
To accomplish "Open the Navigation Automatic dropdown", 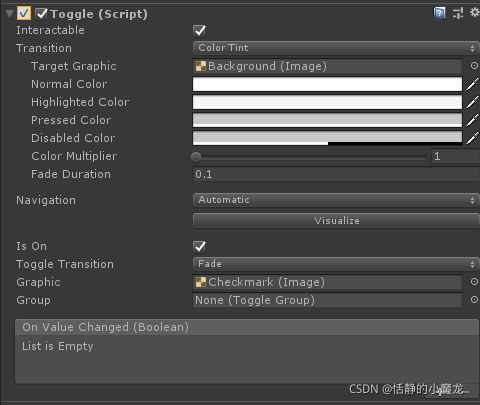I will [336, 200].
